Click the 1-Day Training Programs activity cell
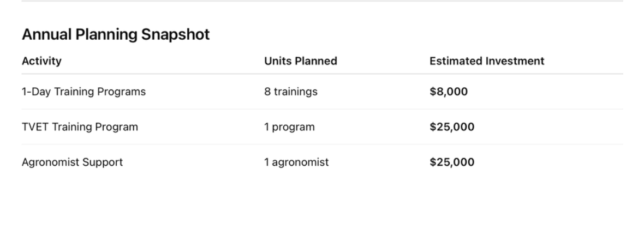The image size is (644, 242). [84, 92]
